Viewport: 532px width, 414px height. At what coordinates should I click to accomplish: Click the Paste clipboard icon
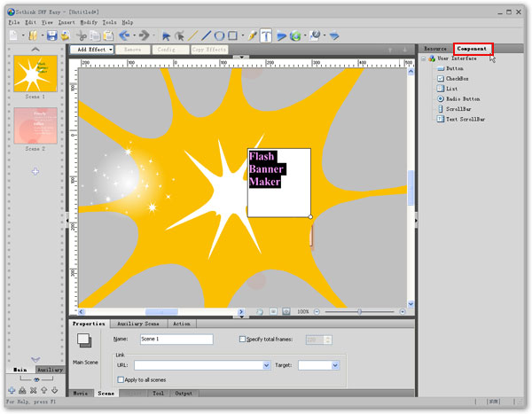(108, 35)
